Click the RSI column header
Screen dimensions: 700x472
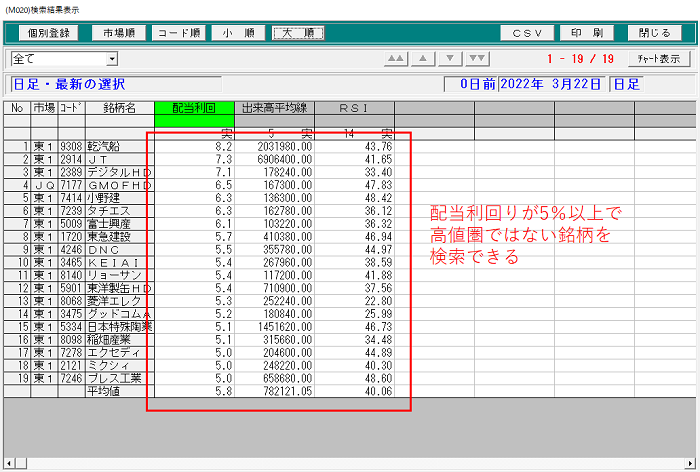[x=354, y=108]
